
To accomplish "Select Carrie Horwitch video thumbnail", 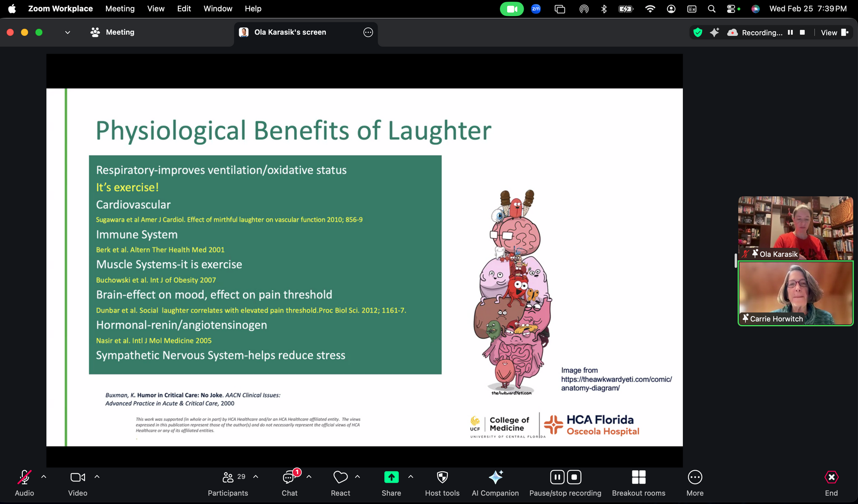I will [x=795, y=293].
